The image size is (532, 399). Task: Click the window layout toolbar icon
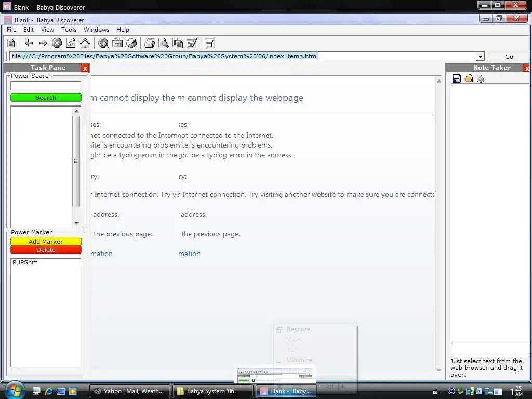point(210,43)
